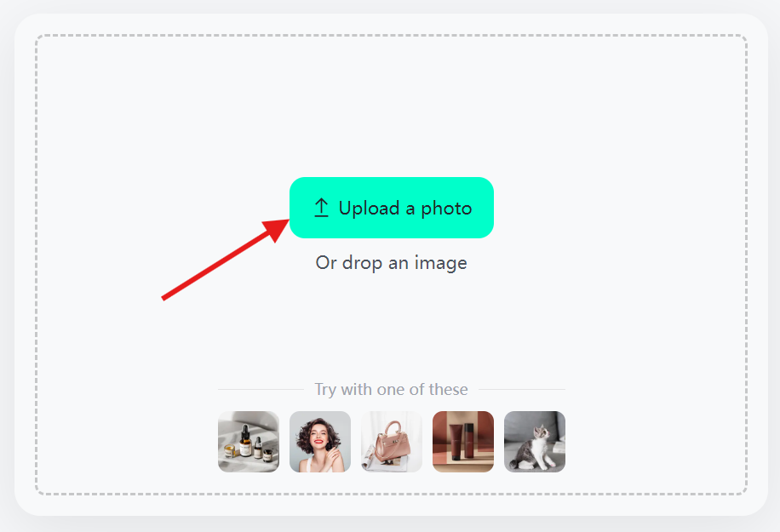This screenshot has height=532, width=780.
Task: Click the word 'image' below the upload button
Action: click(441, 263)
